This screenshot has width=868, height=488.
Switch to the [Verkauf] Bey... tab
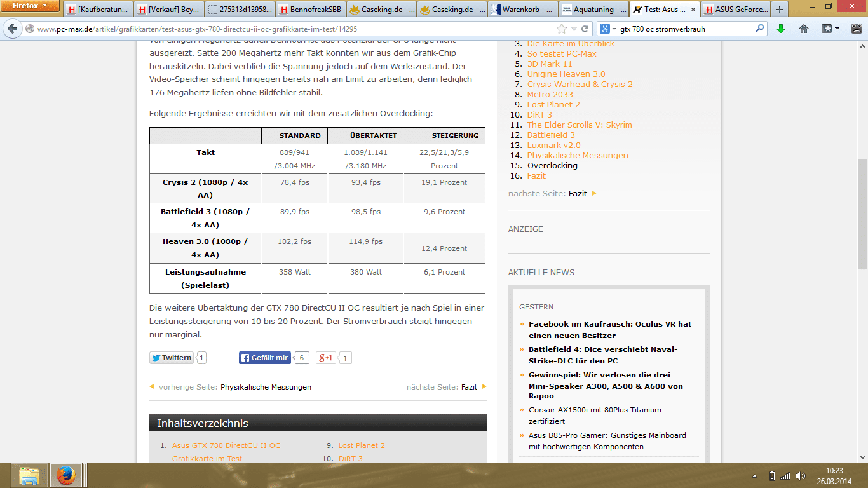[170, 10]
